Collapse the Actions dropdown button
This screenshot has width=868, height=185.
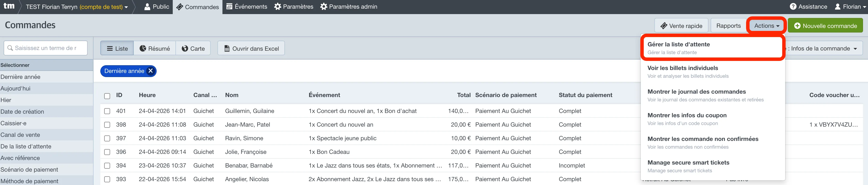[767, 26]
